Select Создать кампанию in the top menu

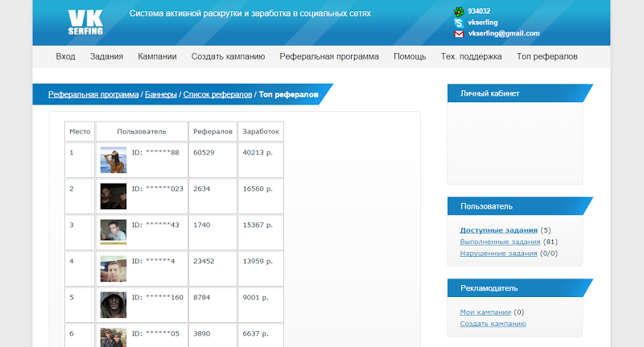(x=228, y=56)
